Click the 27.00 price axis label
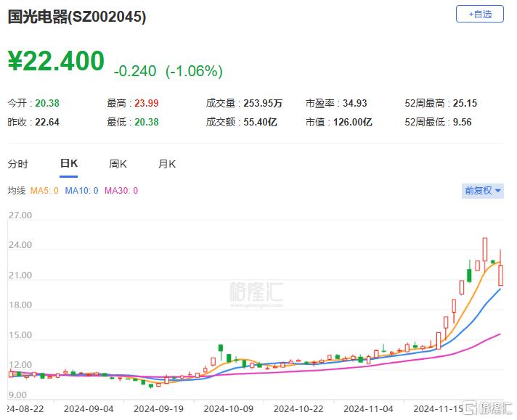Viewport: 517px width, 420px height. pos(20,215)
